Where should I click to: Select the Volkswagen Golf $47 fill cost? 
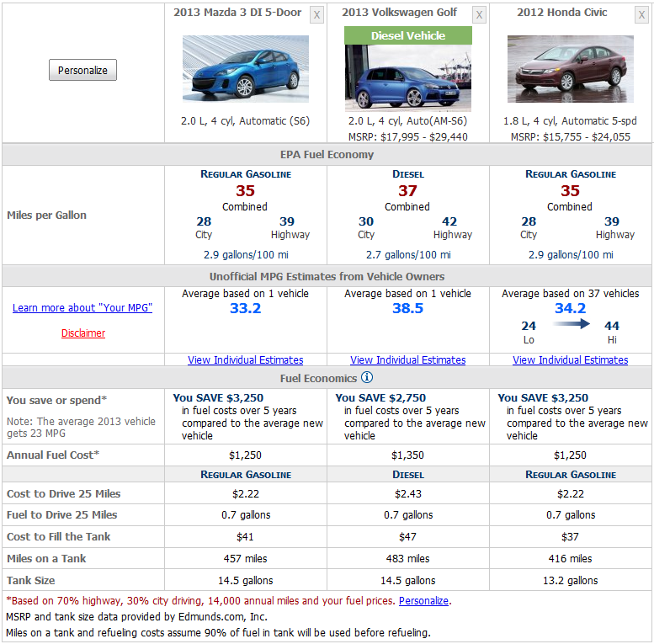click(407, 537)
